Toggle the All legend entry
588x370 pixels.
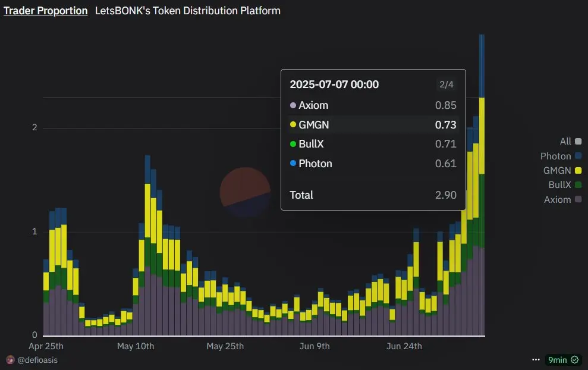(x=571, y=142)
